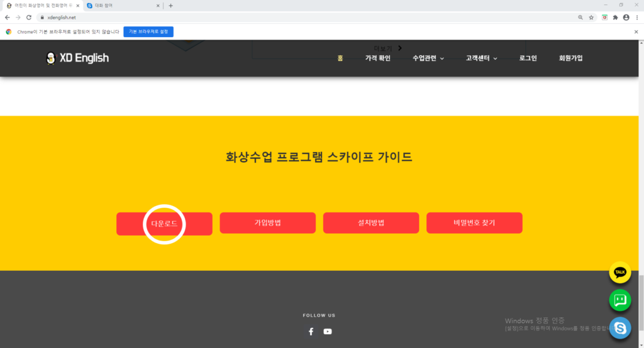Expand the 고객센터 dropdown menu
644x348 pixels.
481,58
